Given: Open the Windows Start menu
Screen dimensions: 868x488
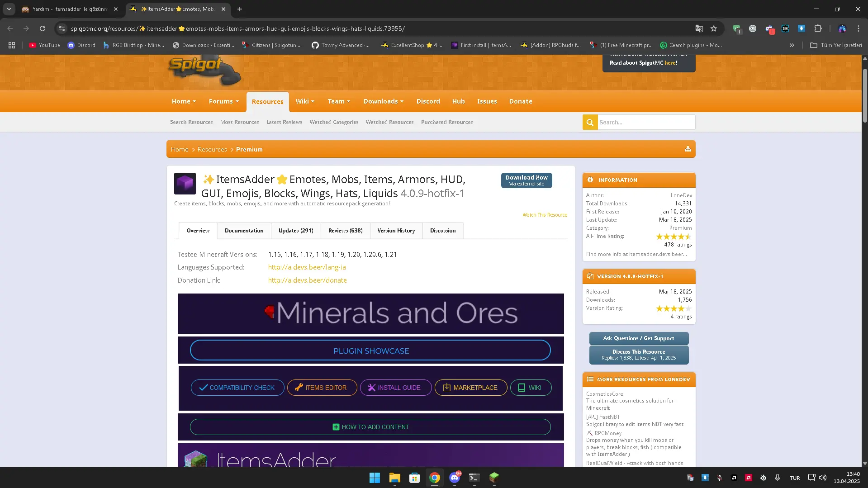Looking at the screenshot, I should coord(375,478).
